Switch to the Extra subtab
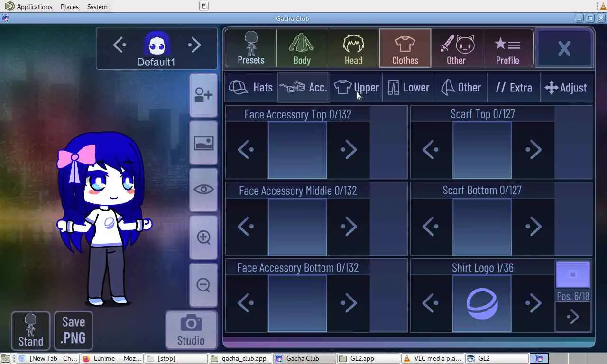 pyautogui.click(x=514, y=87)
